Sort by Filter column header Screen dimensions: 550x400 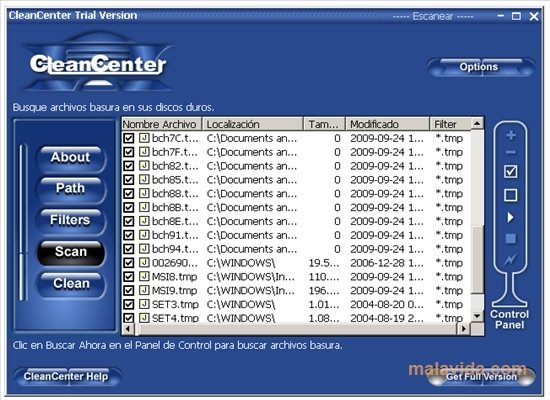coord(450,124)
